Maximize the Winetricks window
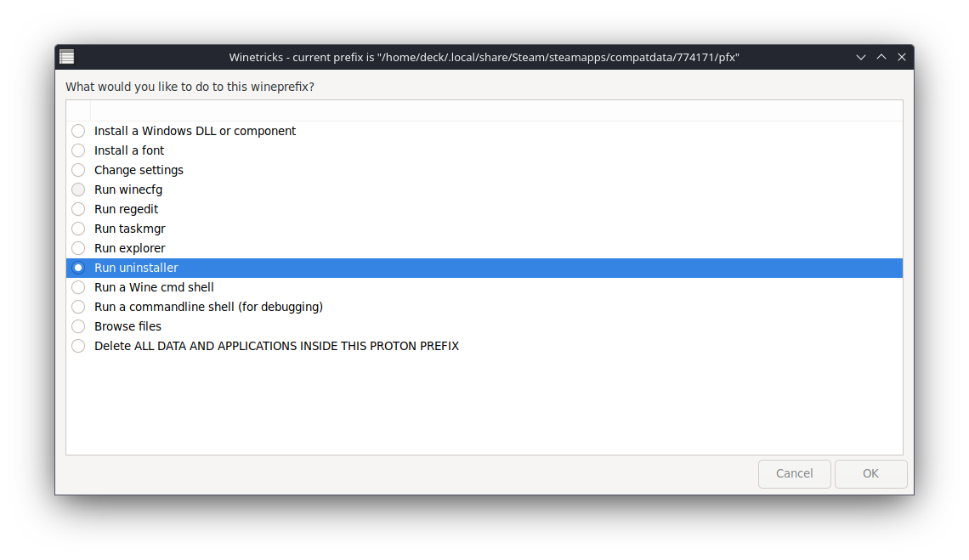 [881, 57]
